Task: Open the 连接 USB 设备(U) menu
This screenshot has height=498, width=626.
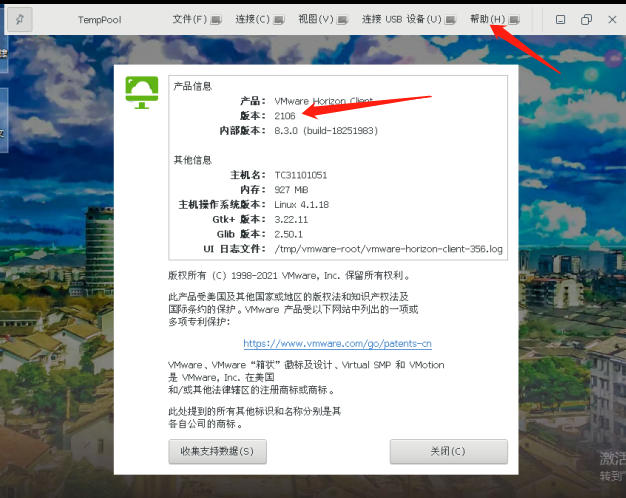Action: tap(401, 19)
